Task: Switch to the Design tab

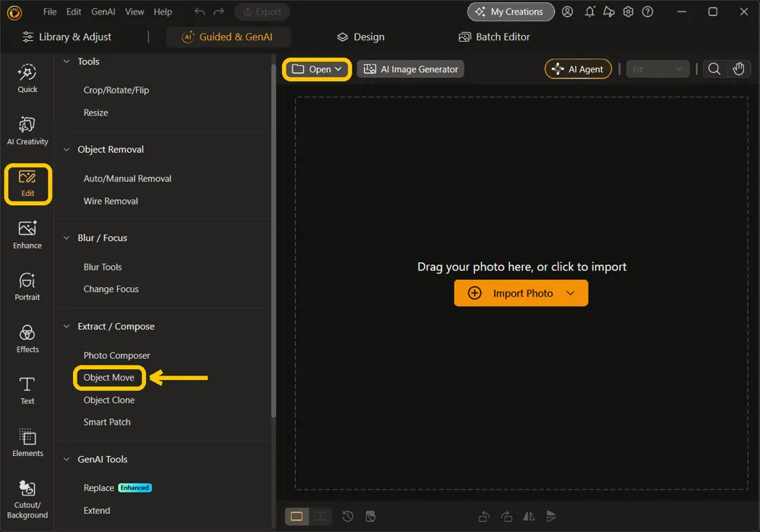Action: pyautogui.click(x=361, y=36)
